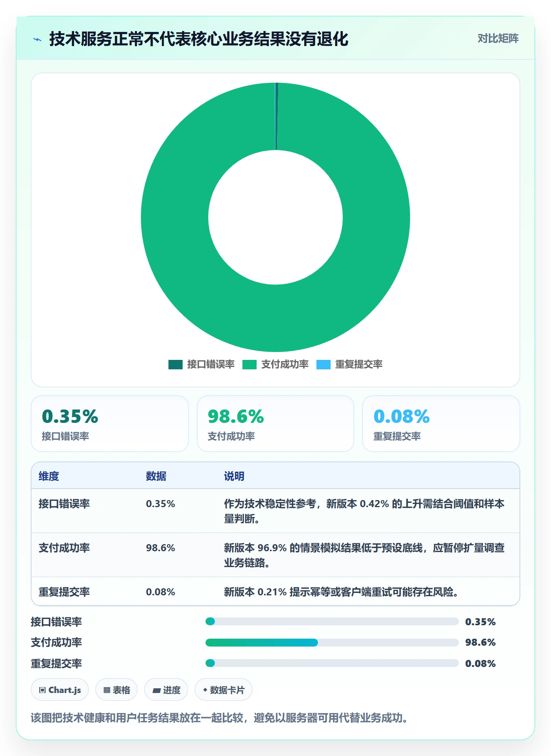Image resolution: width=551 pixels, height=756 pixels.
Task: Click the description mentioning 新版本 96.9%
Action: coord(364,555)
